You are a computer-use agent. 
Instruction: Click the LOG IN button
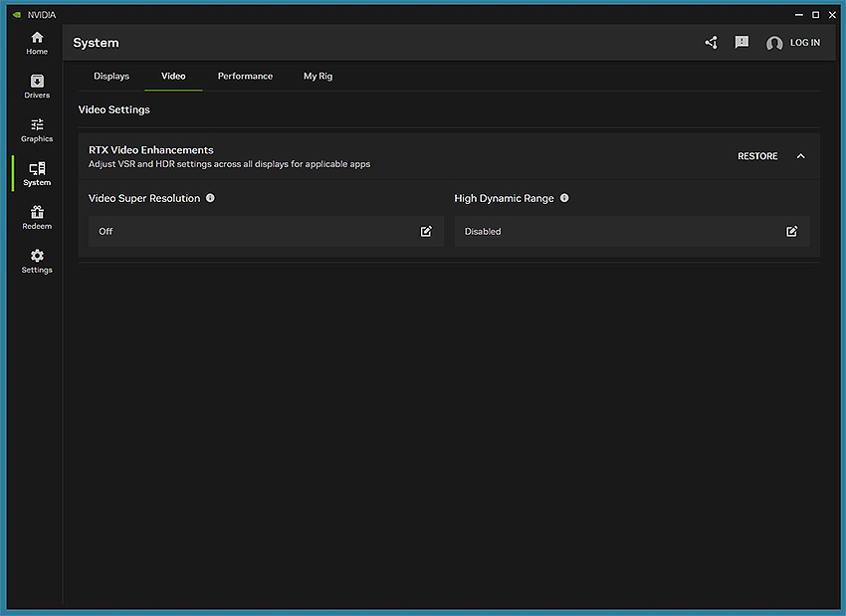point(804,43)
